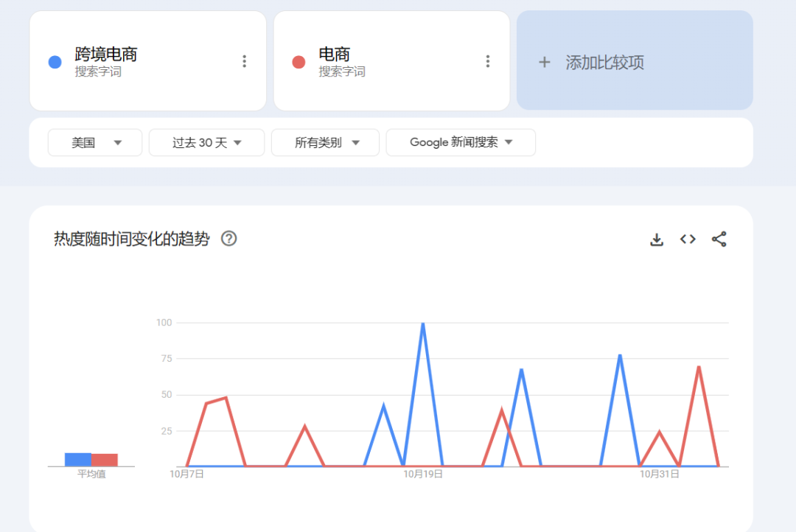This screenshot has height=532, width=796.
Task: Click the embed code icon on the chart
Action: [687, 239]
